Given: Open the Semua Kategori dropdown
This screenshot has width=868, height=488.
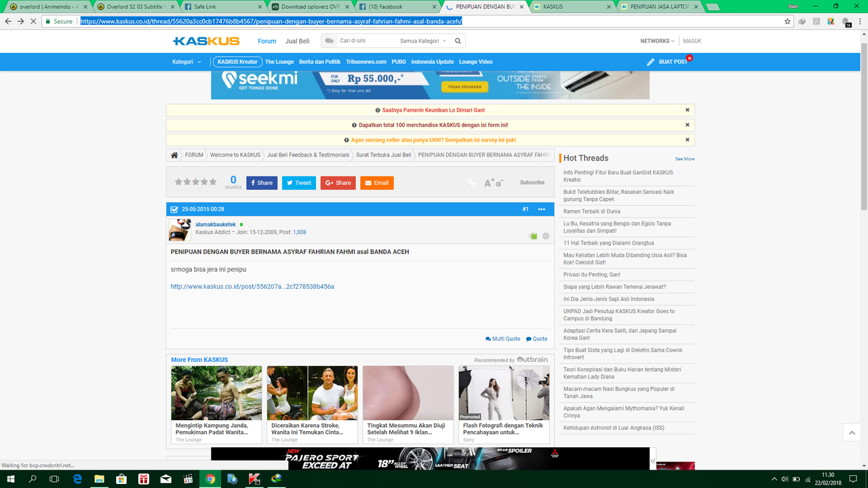Looking at the screenshot, I should [423, 41].
